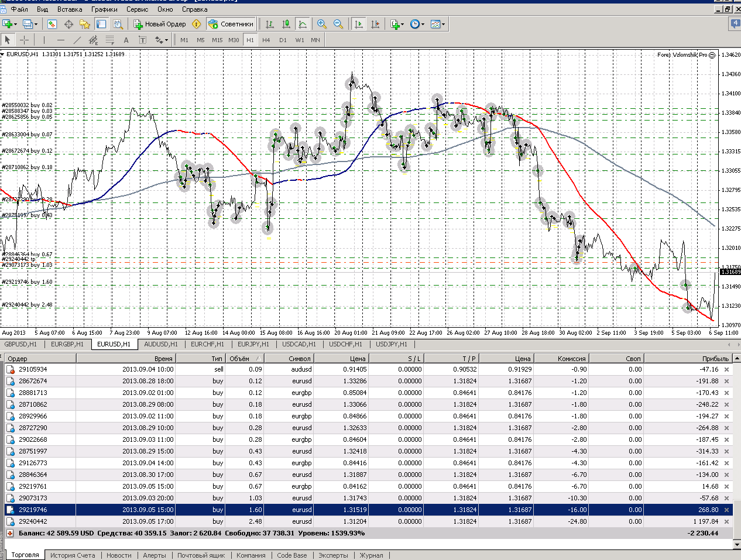The width and height of the screenshot is (741, 560).
Task: Close order 29219746 with its X
Action: tap(727, 510)
